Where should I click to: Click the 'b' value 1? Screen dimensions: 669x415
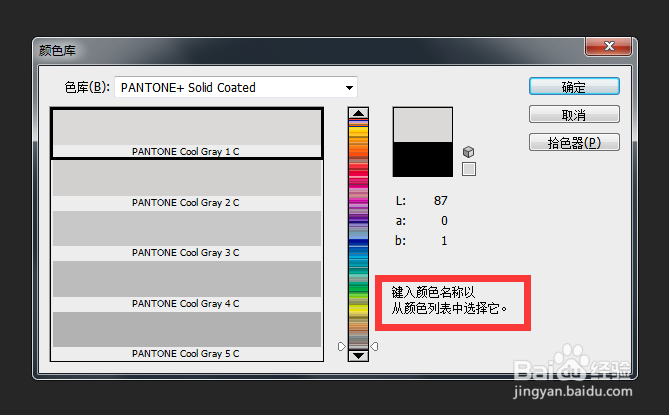(444, 241)
